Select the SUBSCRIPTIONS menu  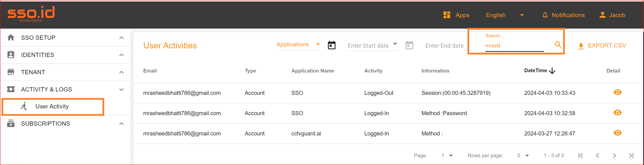[x=65, y=123]
